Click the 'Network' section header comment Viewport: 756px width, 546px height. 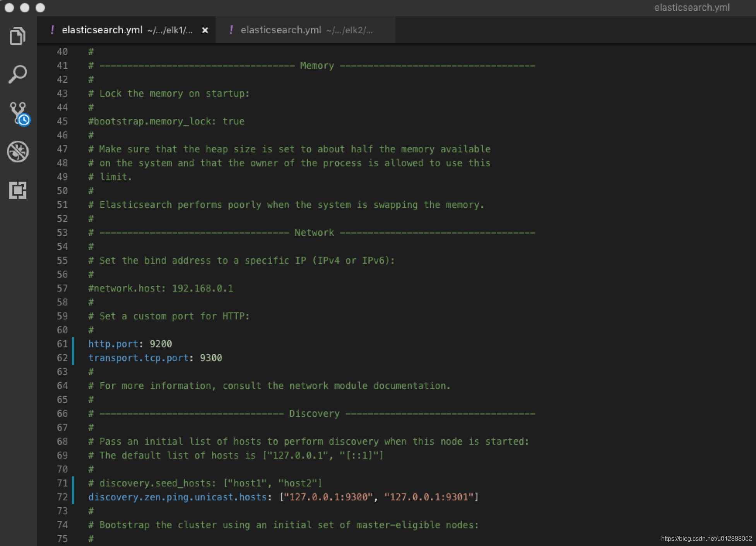312,232
